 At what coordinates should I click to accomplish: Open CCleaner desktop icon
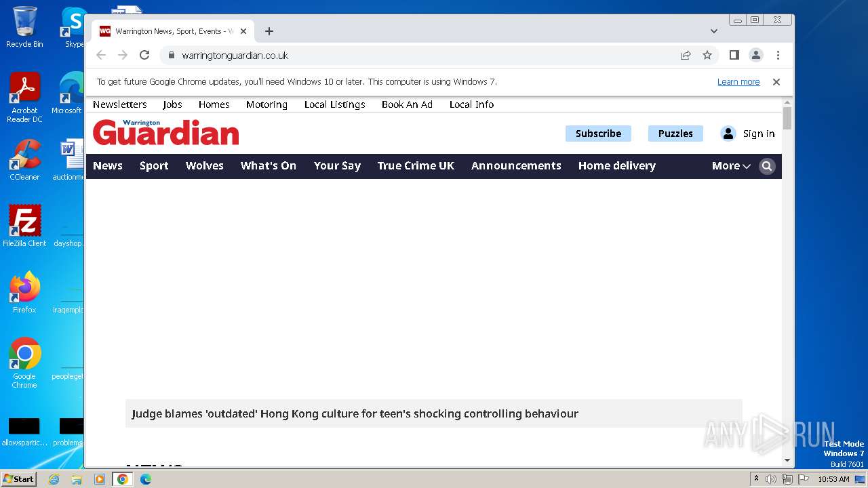(x=24, y=160)
